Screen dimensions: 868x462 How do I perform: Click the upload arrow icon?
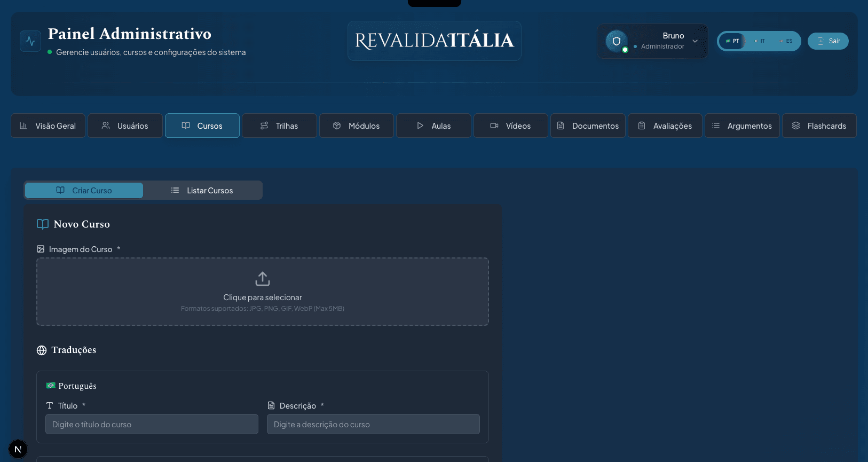[x=263, y=279]
